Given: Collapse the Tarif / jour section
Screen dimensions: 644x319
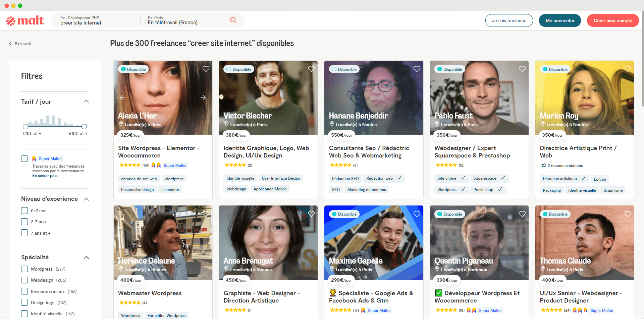Looking at the screenshot, I should [86, 101].
